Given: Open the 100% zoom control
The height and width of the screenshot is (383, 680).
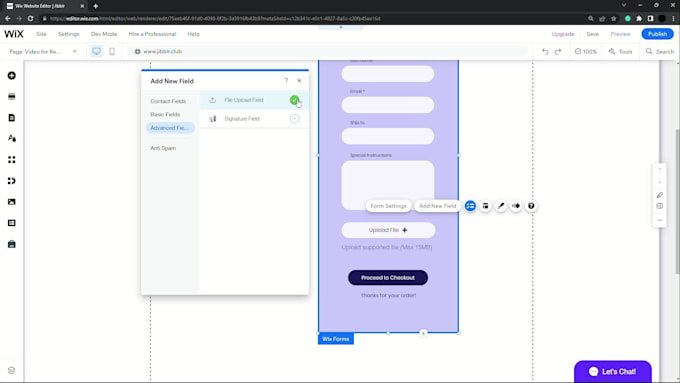Looking at the screenshot, I should click(x=586, y=52).
